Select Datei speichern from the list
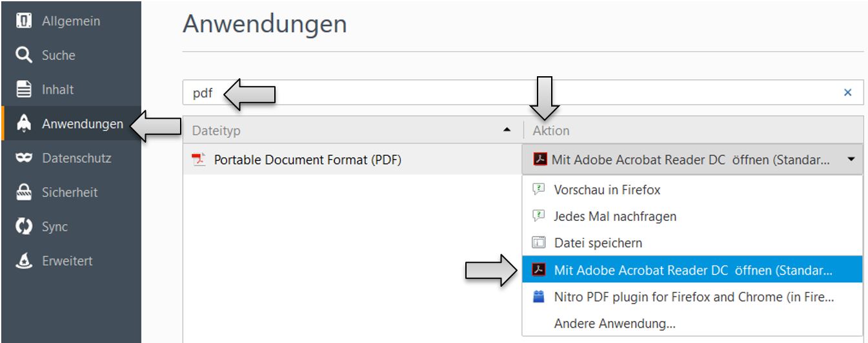 [x=598, y=244]
